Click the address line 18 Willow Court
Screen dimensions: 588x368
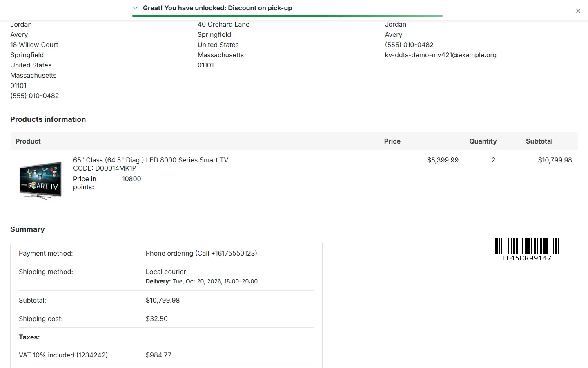coord(34,45)
